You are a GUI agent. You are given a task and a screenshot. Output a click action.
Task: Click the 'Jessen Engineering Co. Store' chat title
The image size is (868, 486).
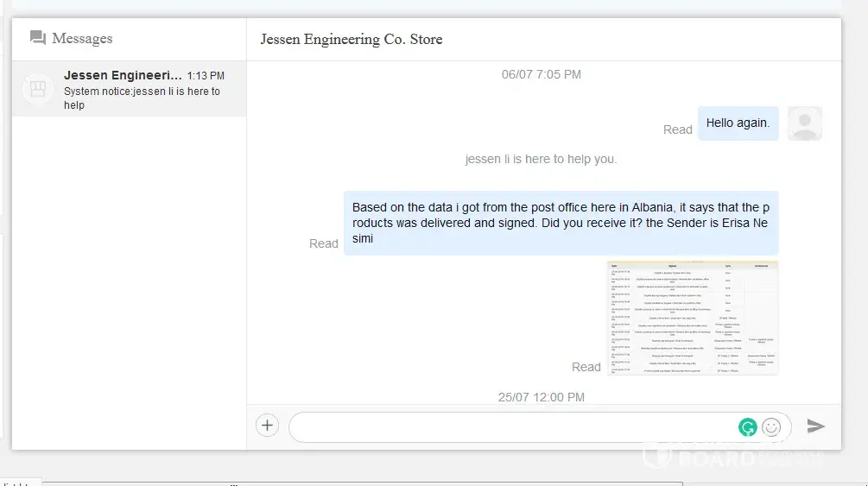click(x=352, y=39)
